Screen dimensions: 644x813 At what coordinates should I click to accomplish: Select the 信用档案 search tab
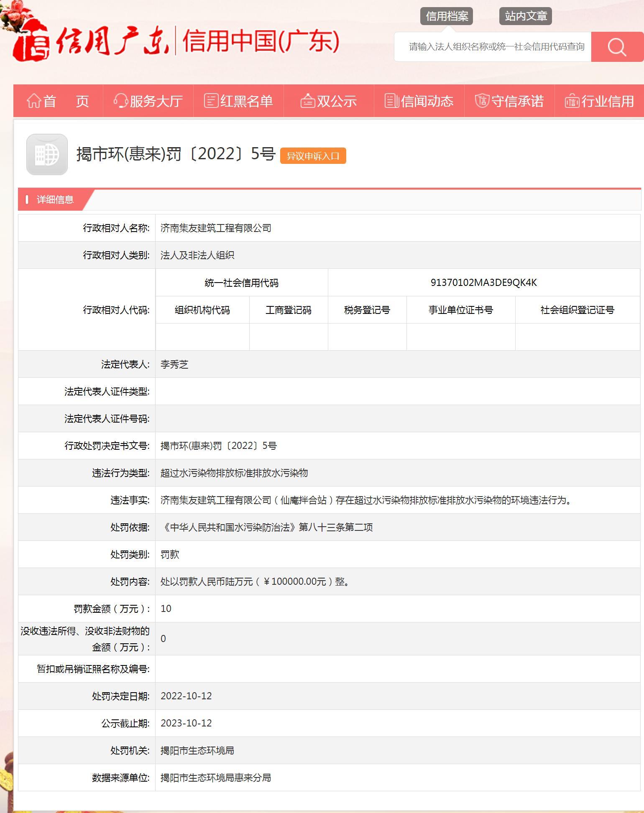coord(447,16)
